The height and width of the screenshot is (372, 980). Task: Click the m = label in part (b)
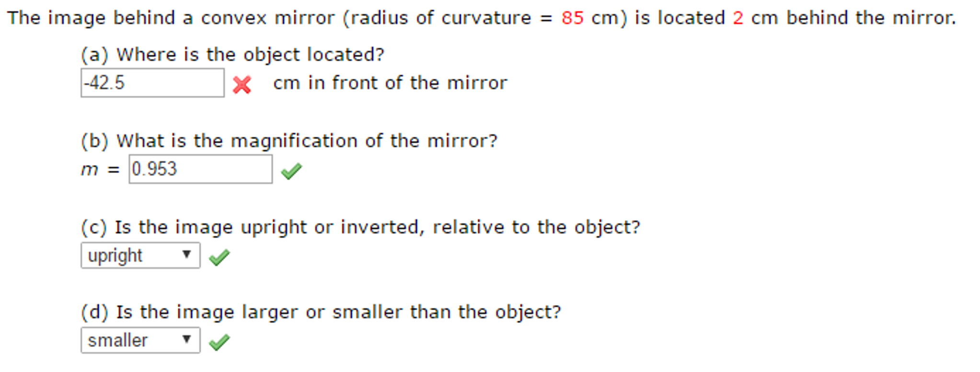99,169
